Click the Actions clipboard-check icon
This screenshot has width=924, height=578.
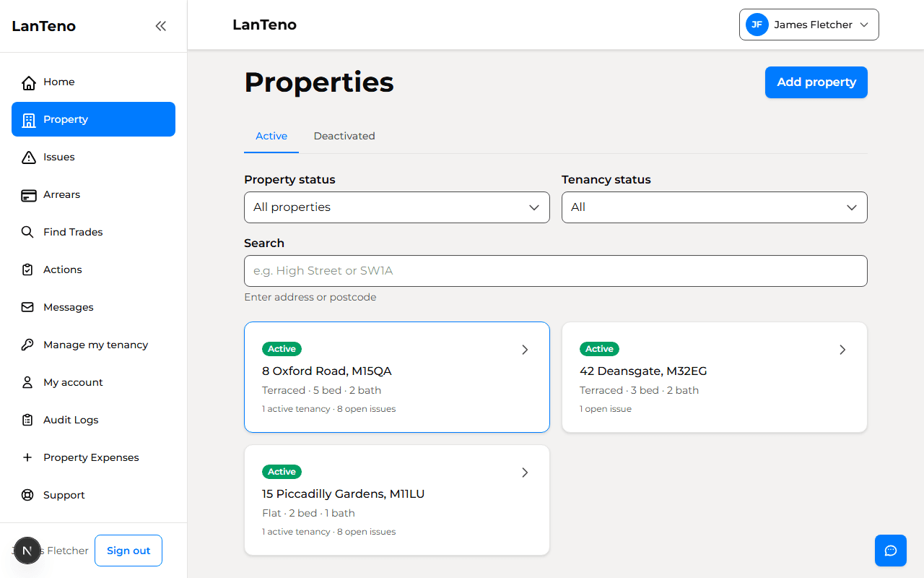27,269
